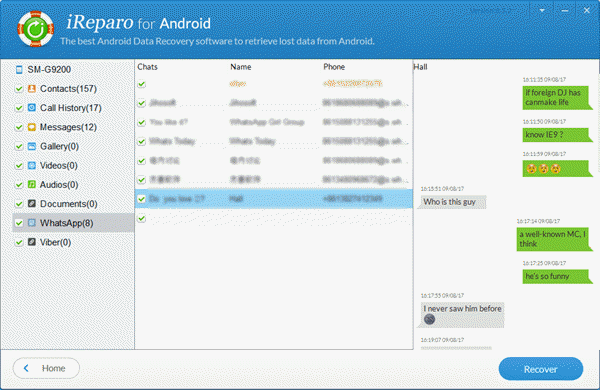
Task: Select Messages(12) in the sidebar
Action: pos(68,127)
